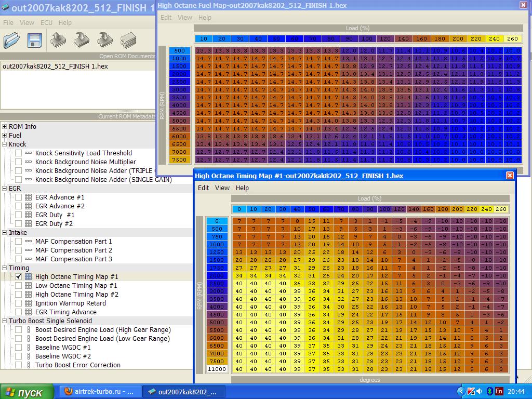532x399 pixels.
Task: Click the Save ROM floppy disk icon
Action: pos(34,40)
